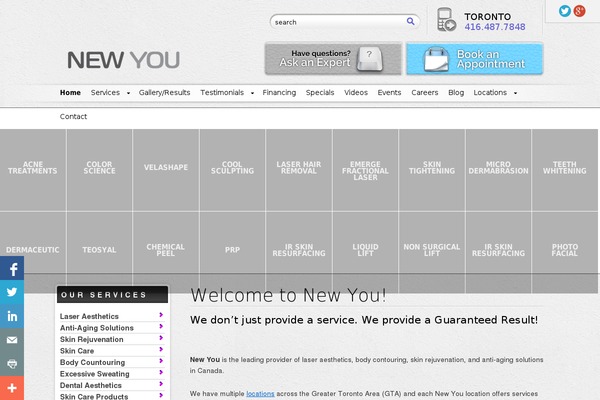Focus the search input field
Viewport: 600px width, 400px height.
pos(339,22)
